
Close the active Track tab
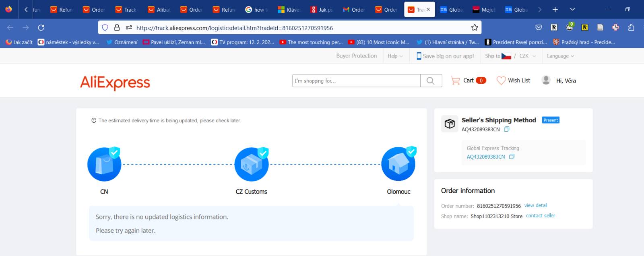428,9
